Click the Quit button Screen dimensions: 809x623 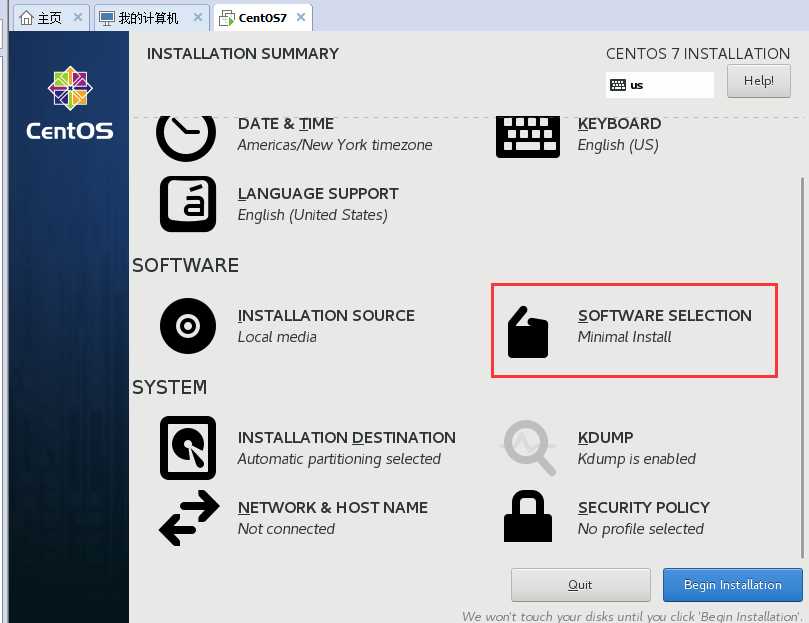tap(580, 585)
